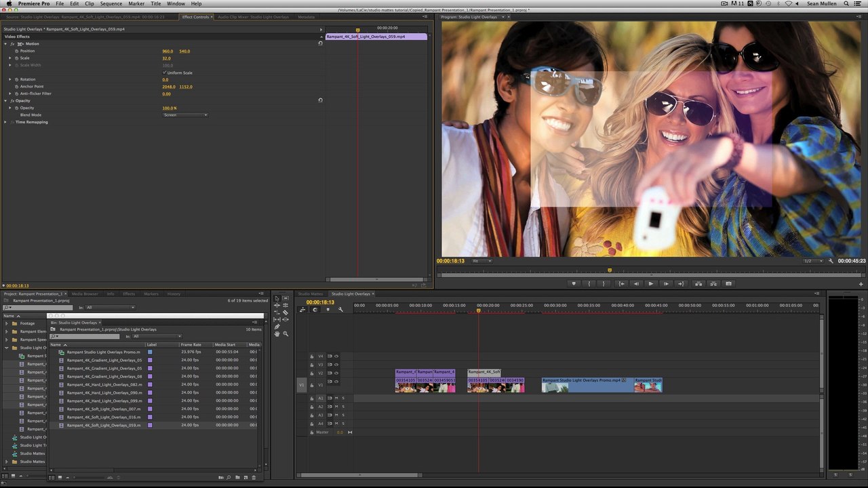Expand the Footage bin folder
This screenshot has width=868, height=488.
point(6,323)
